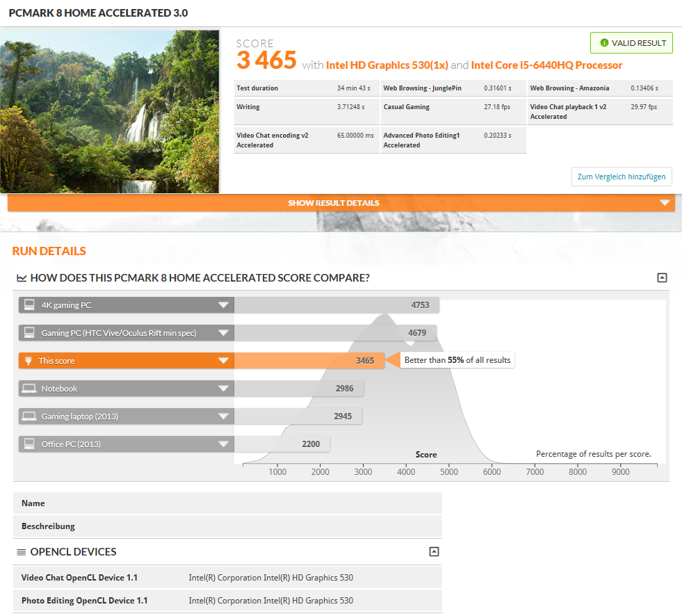Click the waterfall benchmark thumbnail image
This screenshot has width=682, height=616.
pos(110,111)
